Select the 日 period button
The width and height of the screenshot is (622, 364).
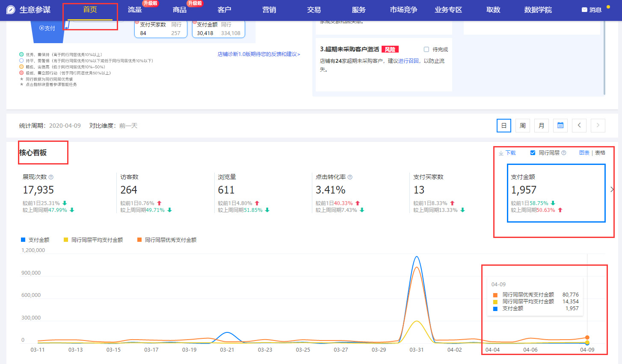tap(504, 126)
